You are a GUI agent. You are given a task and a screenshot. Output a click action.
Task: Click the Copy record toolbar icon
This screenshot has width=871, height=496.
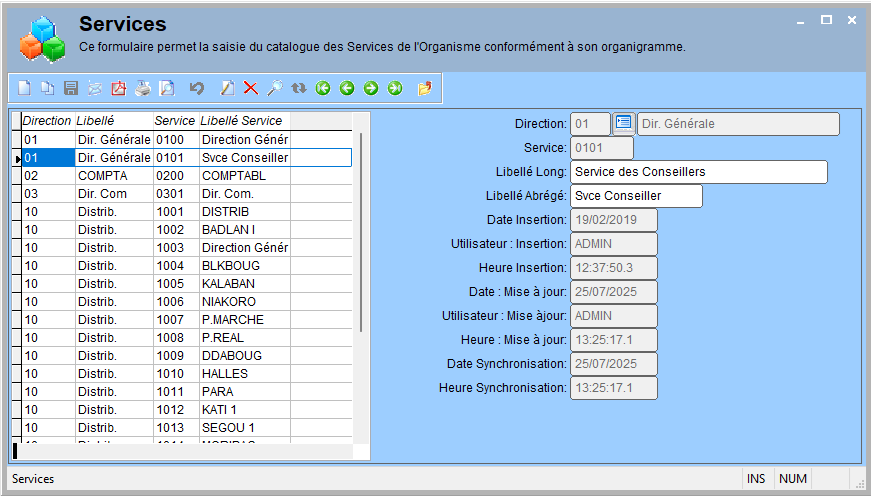click(48, 88)
